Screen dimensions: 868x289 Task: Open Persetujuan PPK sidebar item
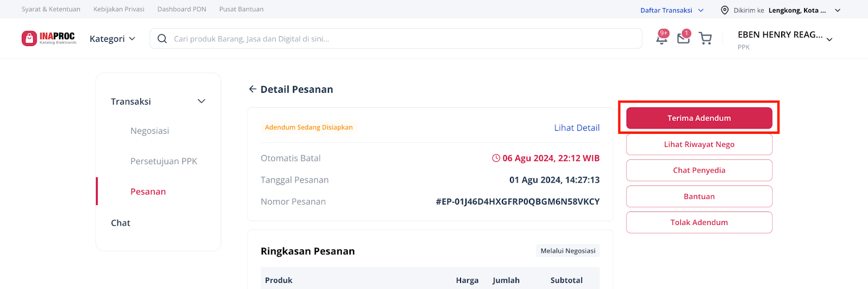(164, 161)
